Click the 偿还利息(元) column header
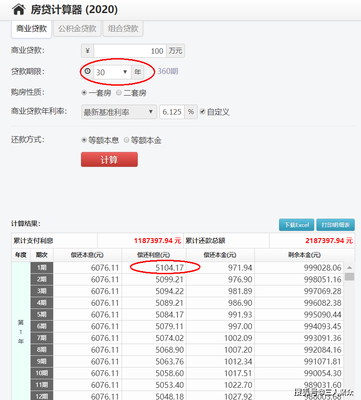Viewport: 361px width, 400px height. (x=153, y=255)
